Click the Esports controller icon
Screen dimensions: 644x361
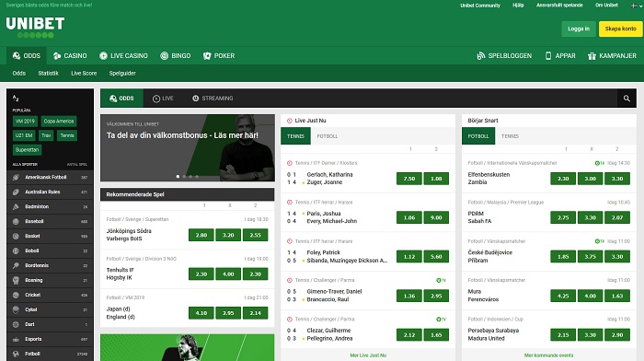coord(16,339)
